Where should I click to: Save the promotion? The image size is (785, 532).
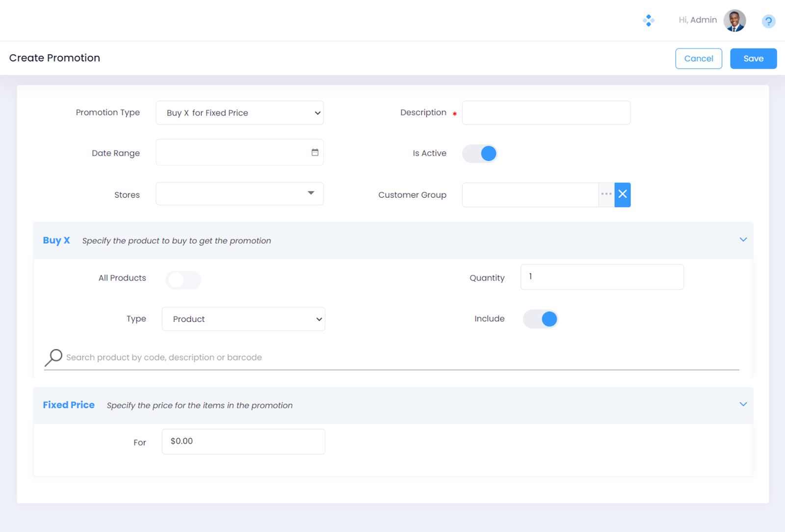pyautogui.click(x=753, y=58)
